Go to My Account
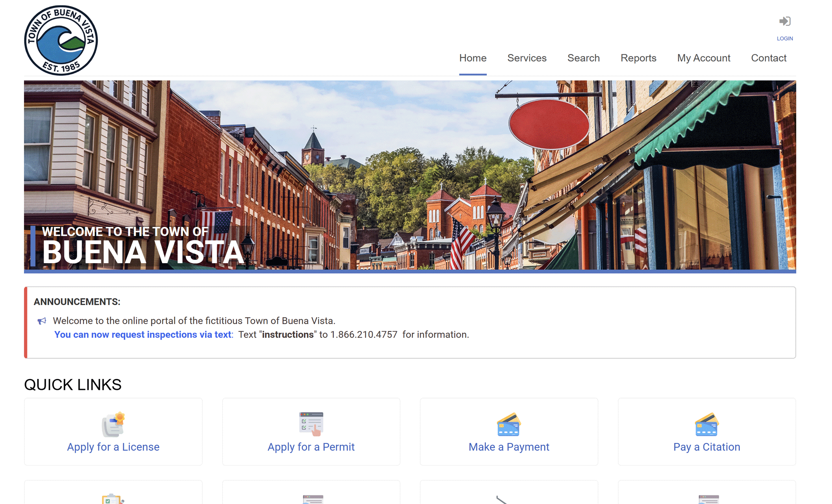Screen dimensions: 832x504 click(x=703, y=58)
